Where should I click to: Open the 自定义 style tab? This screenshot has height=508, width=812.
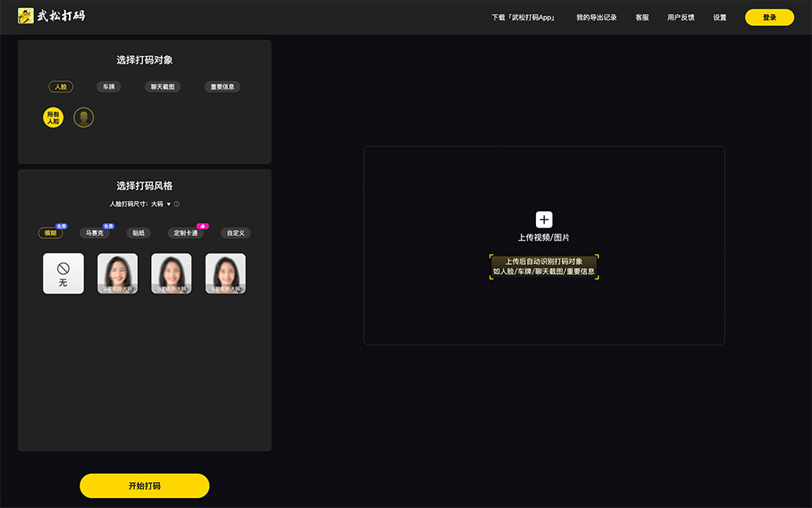pos(235,233)
